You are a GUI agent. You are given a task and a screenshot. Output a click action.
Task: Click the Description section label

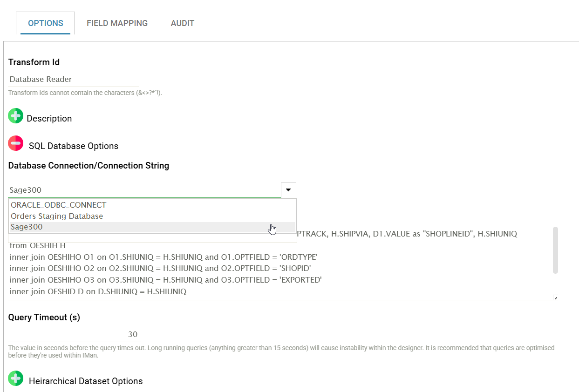(49, 118)
